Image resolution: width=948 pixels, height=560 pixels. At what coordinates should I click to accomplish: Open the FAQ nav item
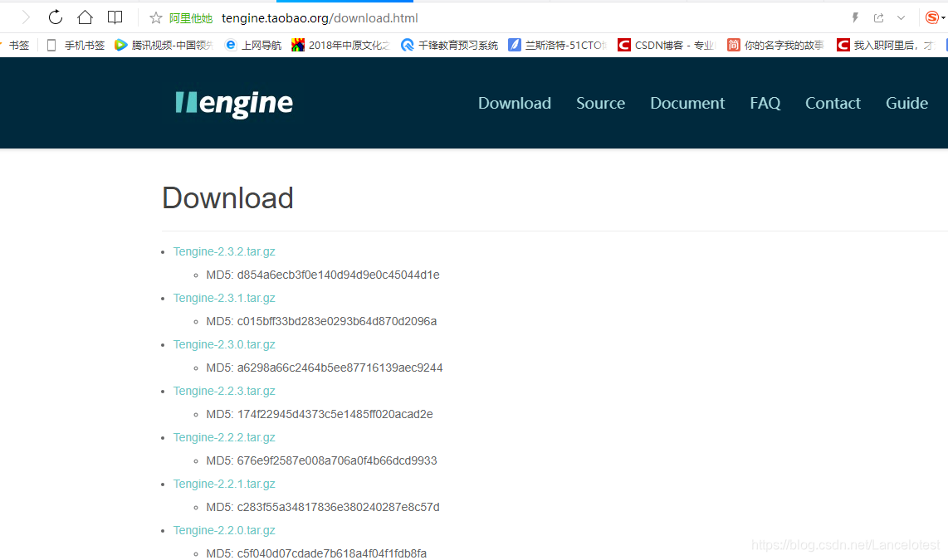coord(765,104)
